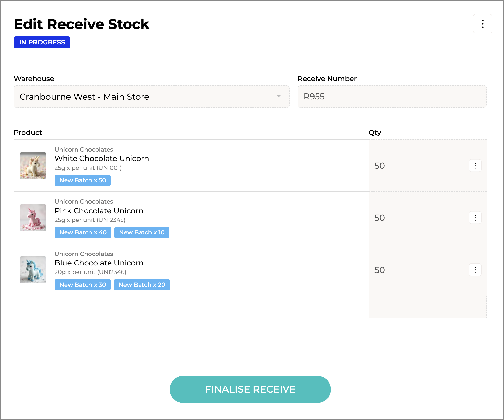Open Blue Chocolate Unicorn row options menu

click(x=475, y=270)
